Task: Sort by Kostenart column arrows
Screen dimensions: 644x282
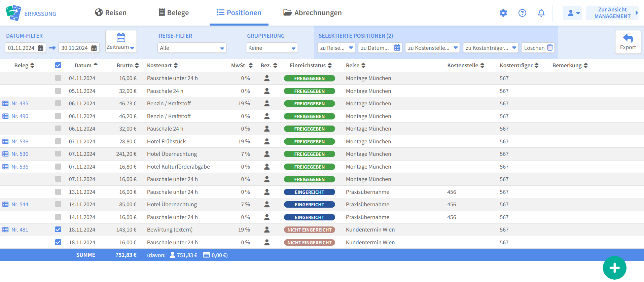Action: 176,66
